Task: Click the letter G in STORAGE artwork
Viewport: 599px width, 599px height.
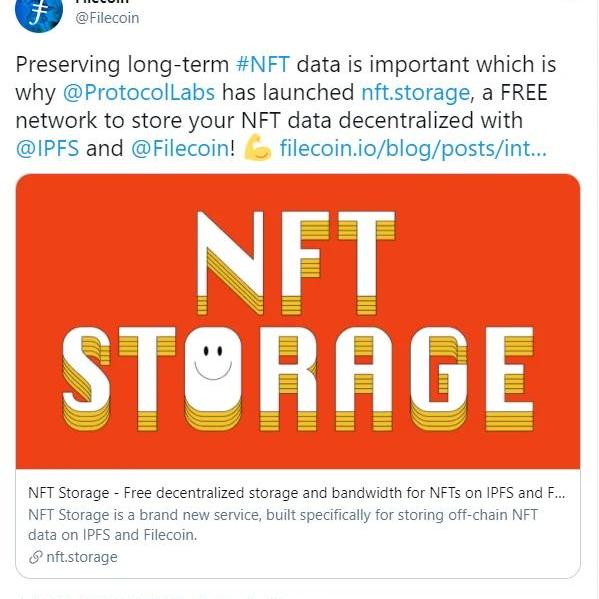Action: [440, 378]
